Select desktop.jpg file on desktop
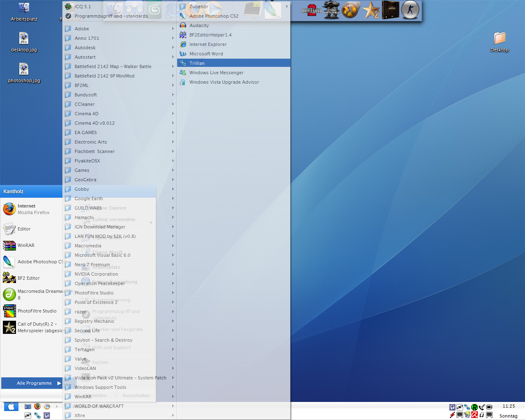Image resolution: width=525 pixels, height=420 pixels. (24, 42)
